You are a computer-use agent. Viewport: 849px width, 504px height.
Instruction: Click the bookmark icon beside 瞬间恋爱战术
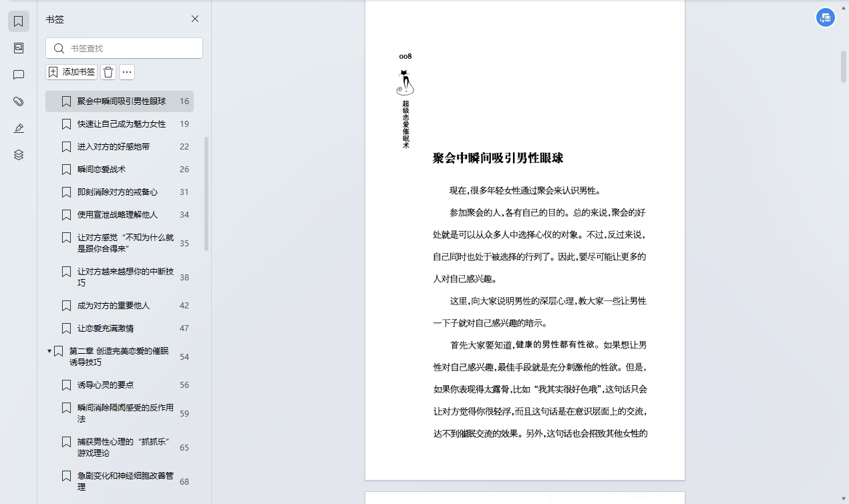tap(66, 170)
